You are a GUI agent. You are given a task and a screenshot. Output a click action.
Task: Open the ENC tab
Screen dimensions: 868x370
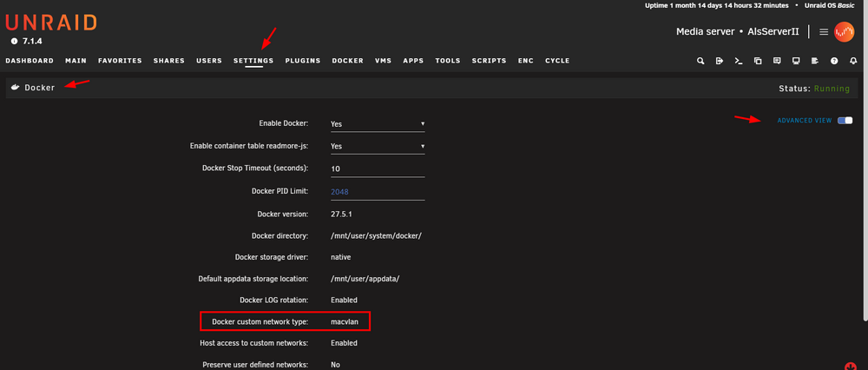526,61
